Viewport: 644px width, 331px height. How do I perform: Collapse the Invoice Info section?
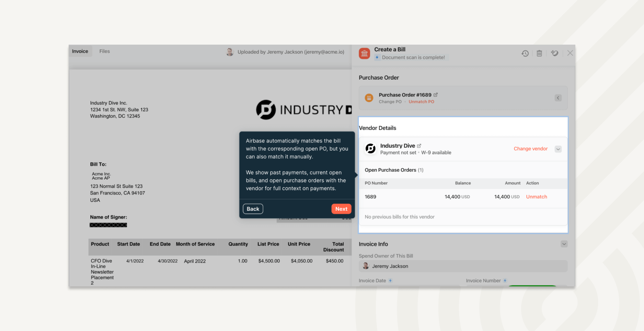[564, 244]
